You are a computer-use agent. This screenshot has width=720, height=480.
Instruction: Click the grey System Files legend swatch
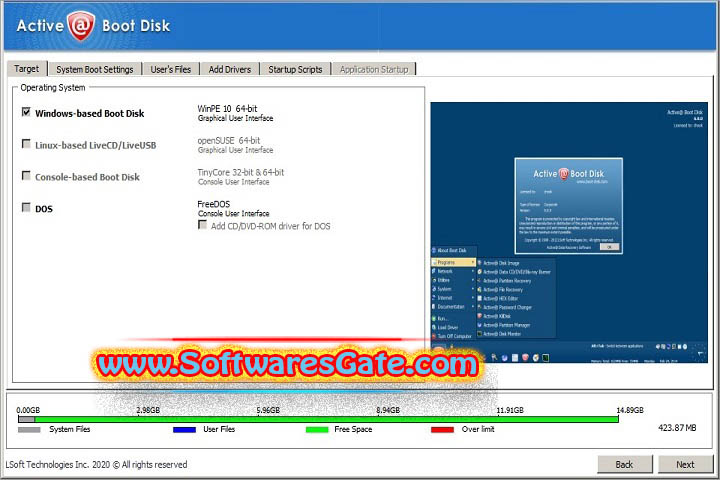coord(29,430)
